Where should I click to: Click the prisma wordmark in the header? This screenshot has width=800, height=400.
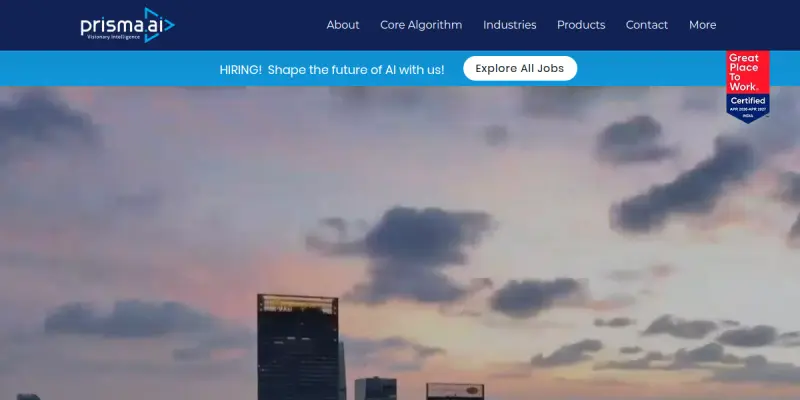(x=112, y=26)
